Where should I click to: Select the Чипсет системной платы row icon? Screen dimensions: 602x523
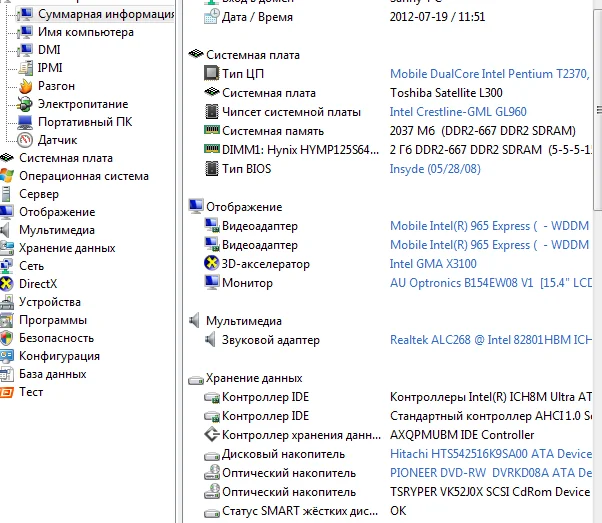(211, 112)
